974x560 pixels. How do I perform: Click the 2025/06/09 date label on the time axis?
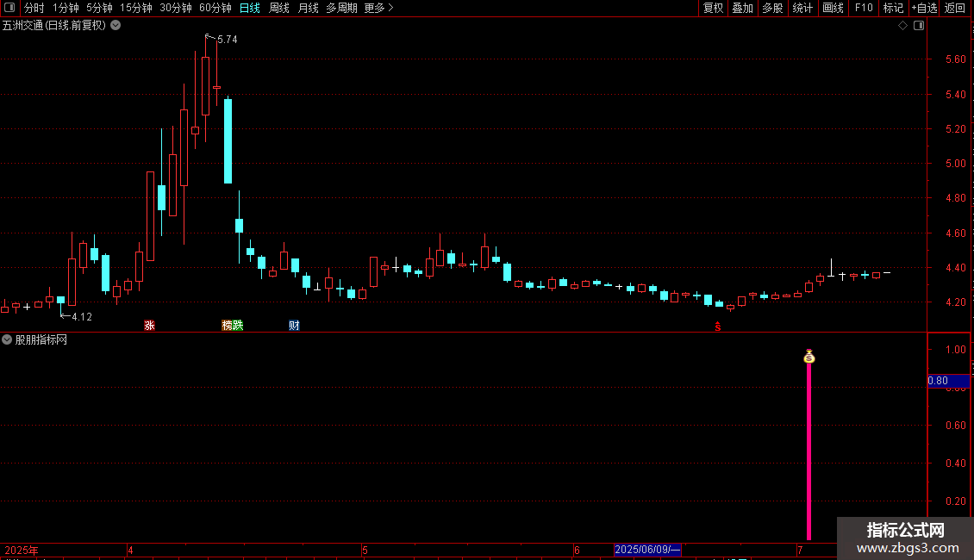click(647, 550)
